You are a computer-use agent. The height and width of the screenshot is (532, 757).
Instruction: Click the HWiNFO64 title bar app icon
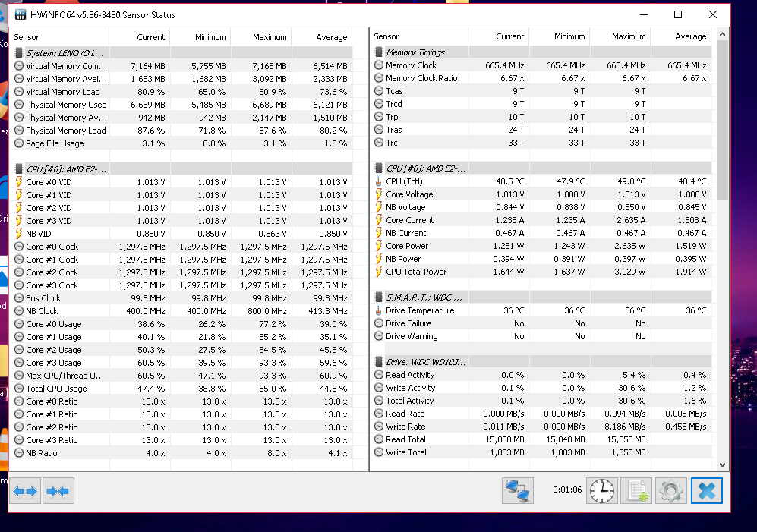[20, 14]
